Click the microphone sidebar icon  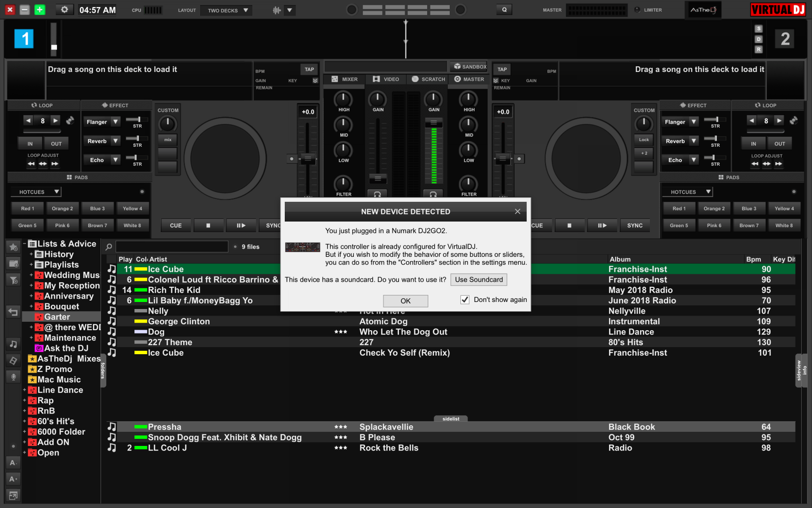(13, 377)
